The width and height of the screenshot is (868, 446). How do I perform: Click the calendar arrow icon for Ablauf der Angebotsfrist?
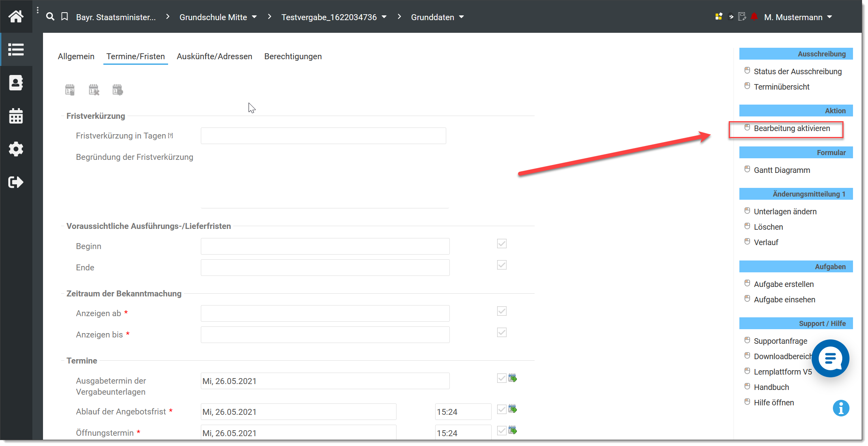pos(513,409)
